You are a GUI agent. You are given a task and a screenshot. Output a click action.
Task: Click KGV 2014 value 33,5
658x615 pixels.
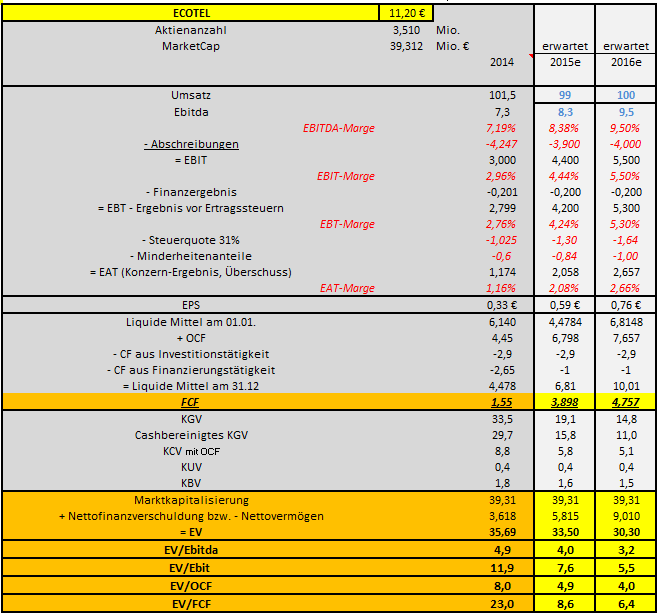(x=502, y=419)
